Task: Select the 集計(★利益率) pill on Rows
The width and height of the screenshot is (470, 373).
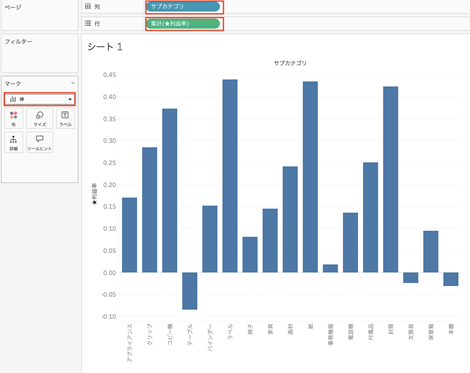Action: (183, 24)
